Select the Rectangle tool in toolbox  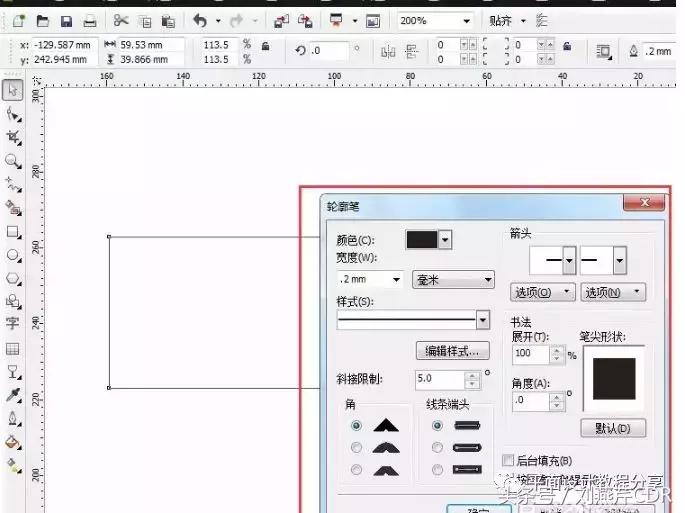(13, 232)
